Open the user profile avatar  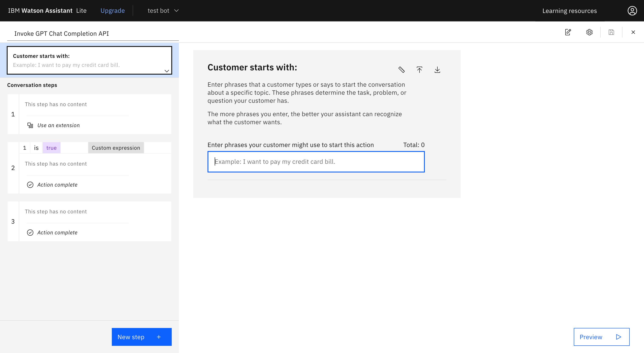point(632,11)
